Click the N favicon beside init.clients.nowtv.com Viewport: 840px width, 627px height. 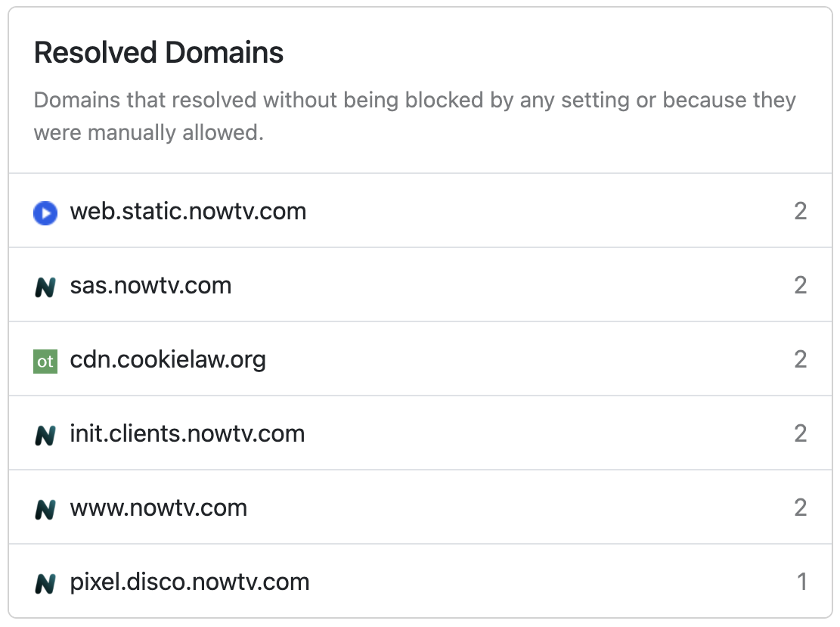coord(45,436)
